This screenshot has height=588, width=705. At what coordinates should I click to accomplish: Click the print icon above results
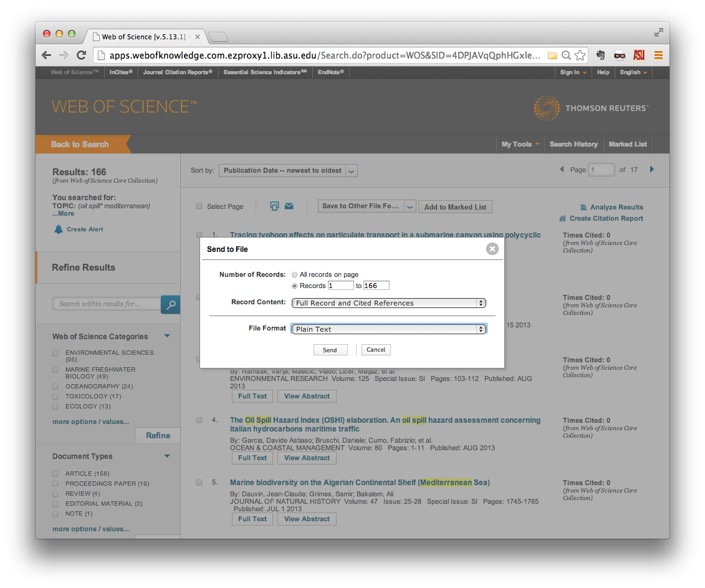(274, 206)
